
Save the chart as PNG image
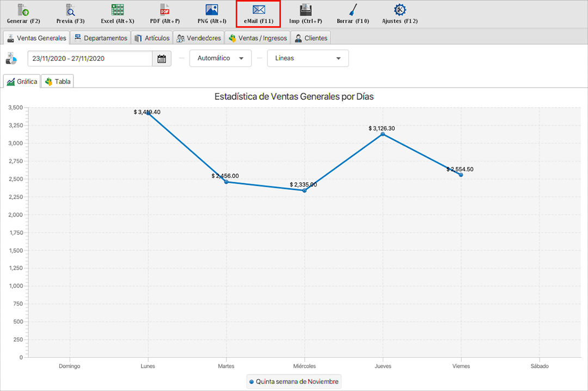pyautogui.click(x=212, y=10)
